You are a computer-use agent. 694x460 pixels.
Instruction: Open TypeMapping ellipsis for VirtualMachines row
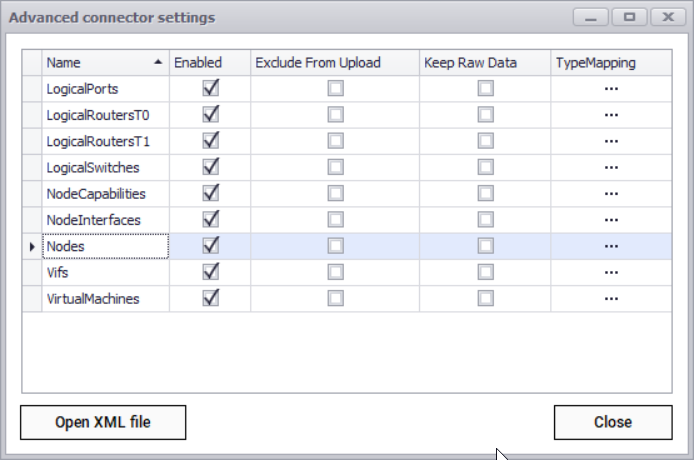point(611,298)
